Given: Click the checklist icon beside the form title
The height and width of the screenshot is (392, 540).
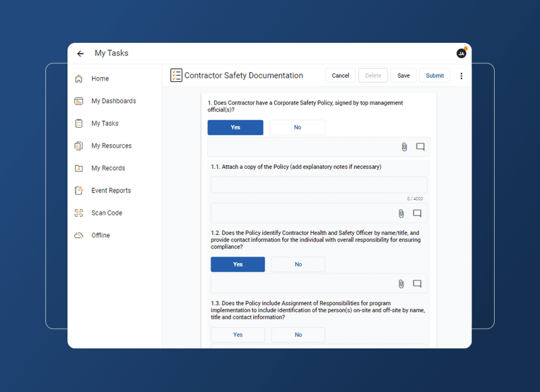Looking at the screenshot, I should (x=176, y=75).
